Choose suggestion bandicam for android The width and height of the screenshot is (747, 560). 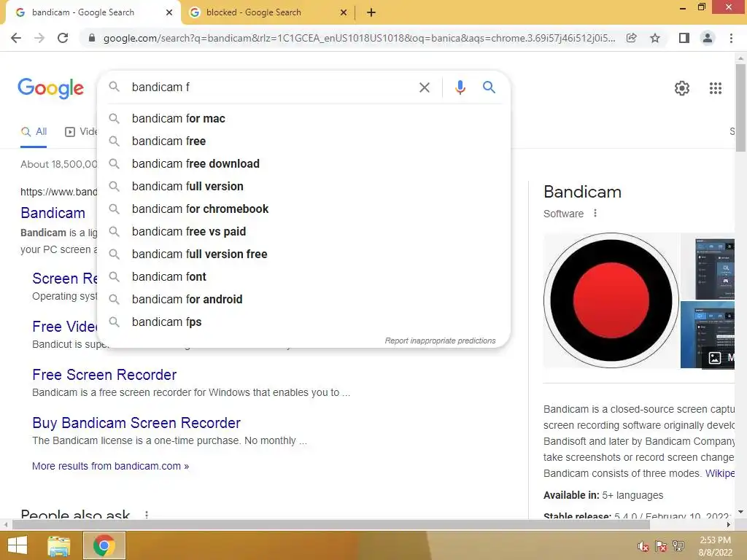click(303, 300)
